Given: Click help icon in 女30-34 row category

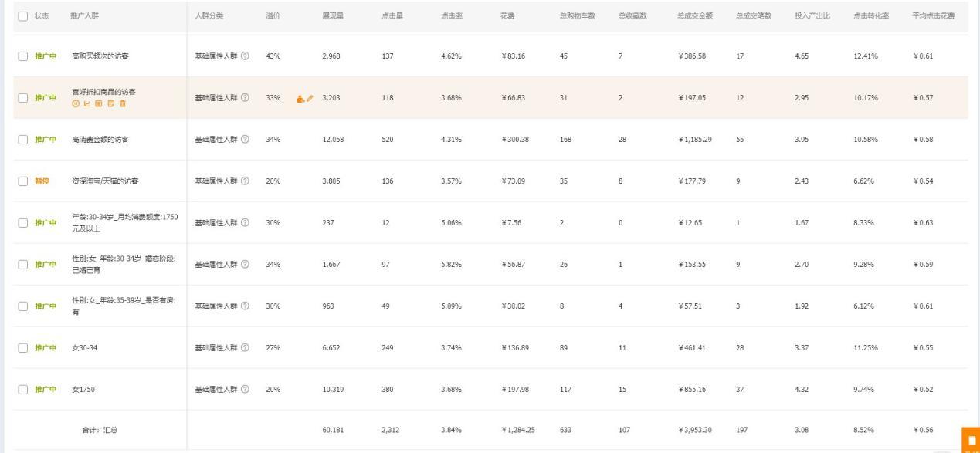Looking at the screenshot, I should (245, 348).
